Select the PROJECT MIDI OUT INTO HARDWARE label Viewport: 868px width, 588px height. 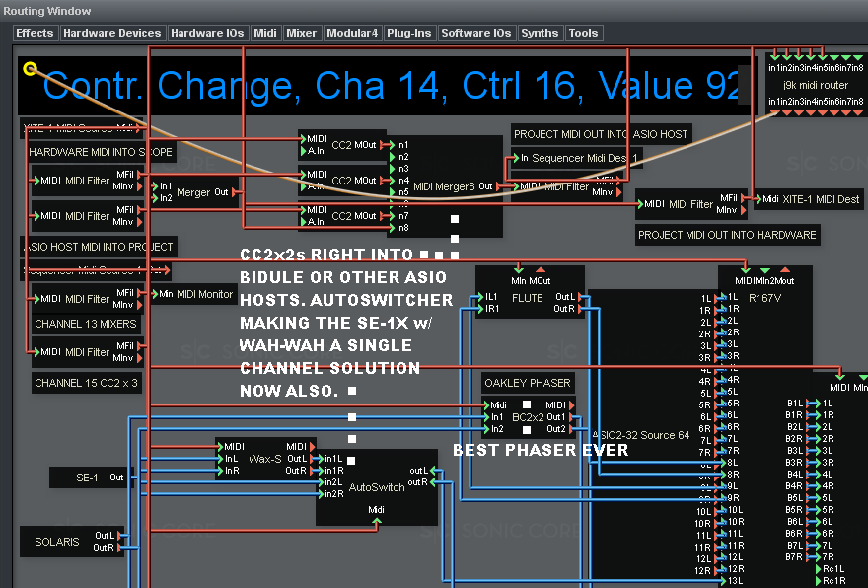tap(727, 235)
